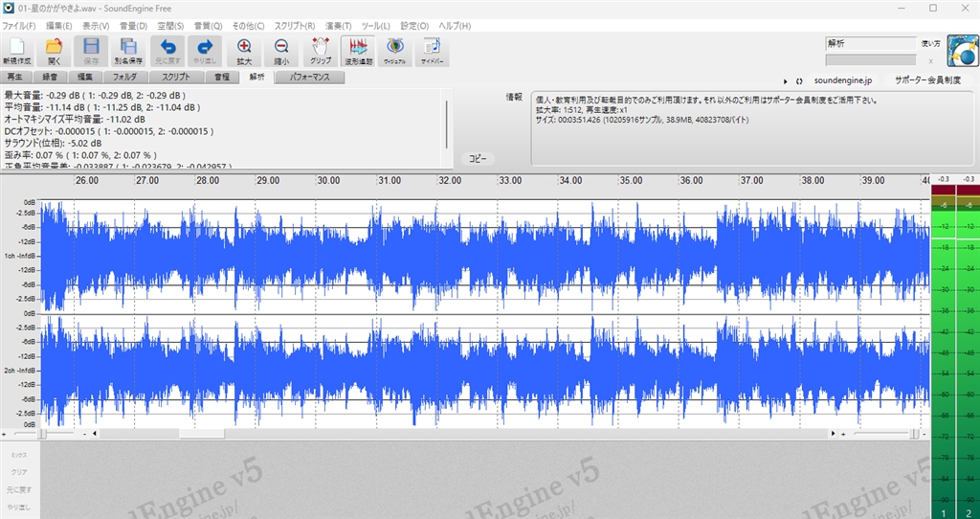Click the 30.00 timeline ruler marker
This screenshot has width=980, height=519.
(x=328, y=181)
